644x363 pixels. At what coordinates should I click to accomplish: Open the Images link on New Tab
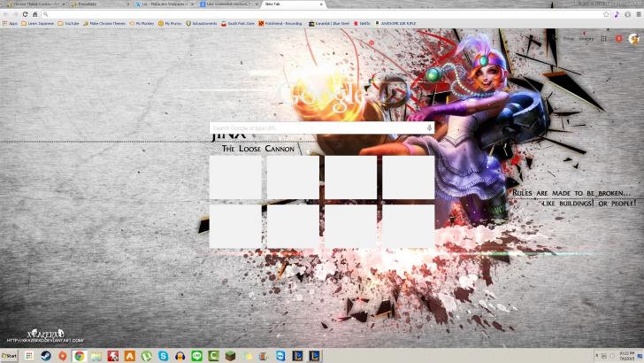pos(586,39)
